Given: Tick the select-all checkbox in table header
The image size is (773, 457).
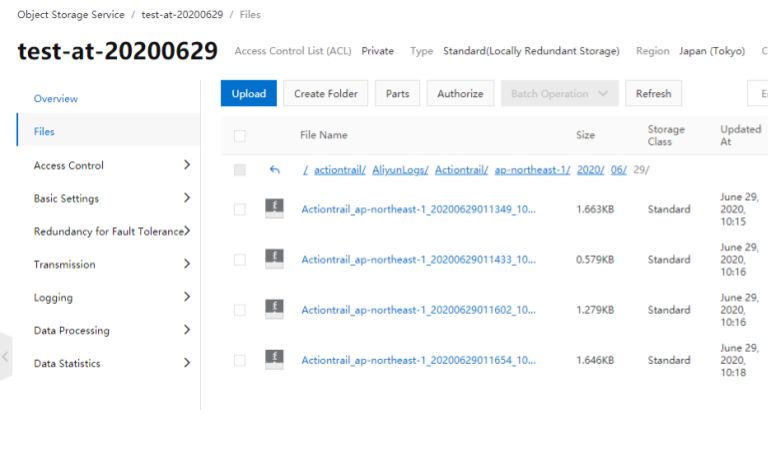Looking at the screenshot, I should coord(240,136).
